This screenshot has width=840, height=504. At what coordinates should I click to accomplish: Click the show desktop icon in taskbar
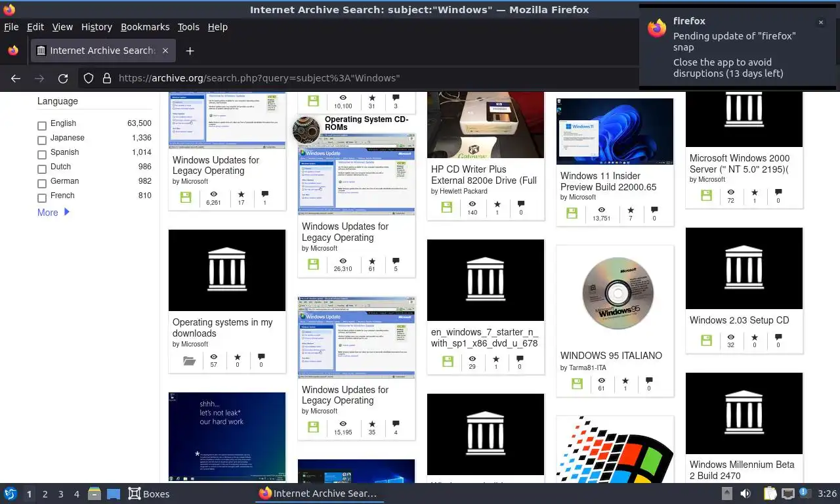[113, 493]
